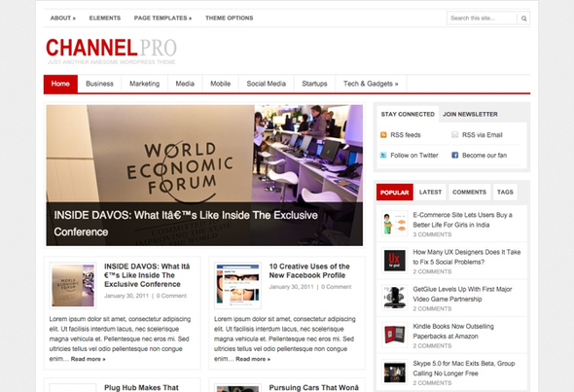Screen dimensions: 574x392
Task: Open the Marketing category
Action: (x=145, y=84)
